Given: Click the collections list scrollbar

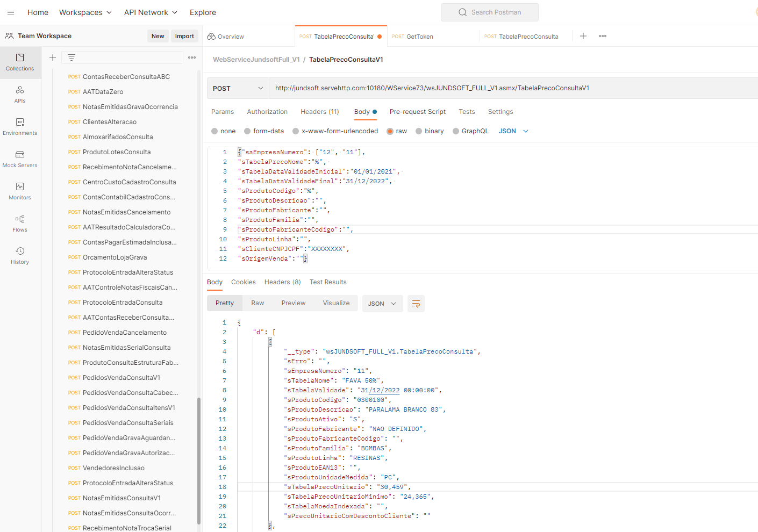Looking at the screenshot, I should 199,461.
